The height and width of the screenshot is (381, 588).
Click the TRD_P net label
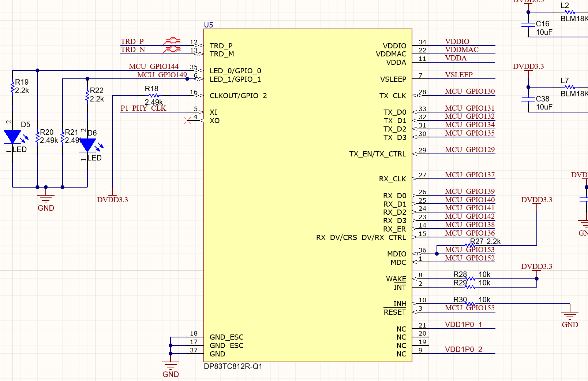(x=132, y=41)
